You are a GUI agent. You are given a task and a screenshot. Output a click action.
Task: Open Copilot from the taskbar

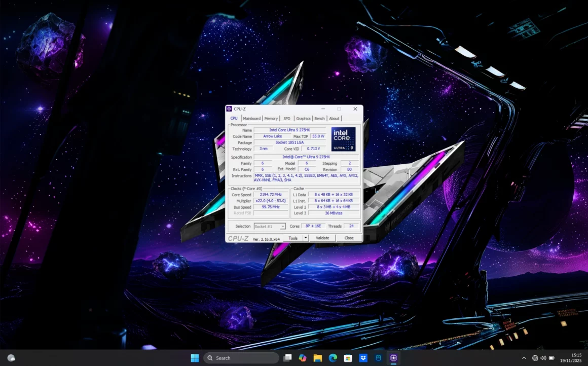(303, 357)
